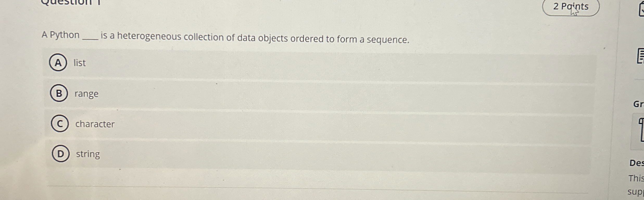This screenshot has height=200, width=644.
Task: Choose answer option D, string
Action: click(x=88, y=154)
